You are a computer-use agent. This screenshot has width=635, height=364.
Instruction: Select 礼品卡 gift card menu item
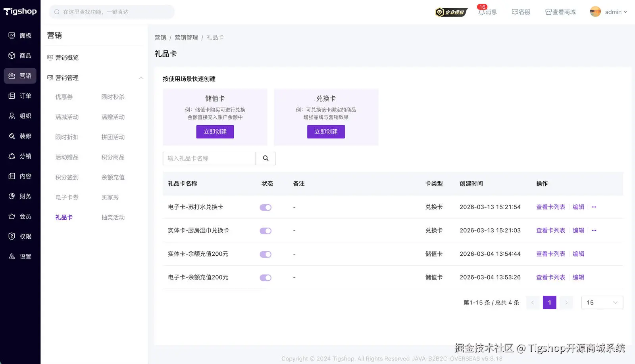coord(64,217)
